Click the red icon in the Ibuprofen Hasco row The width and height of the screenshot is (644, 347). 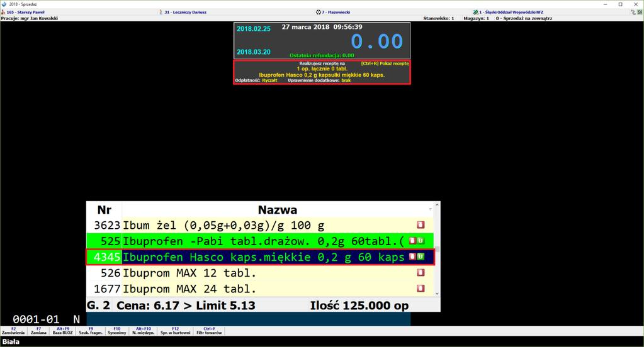tap(412, 256)
